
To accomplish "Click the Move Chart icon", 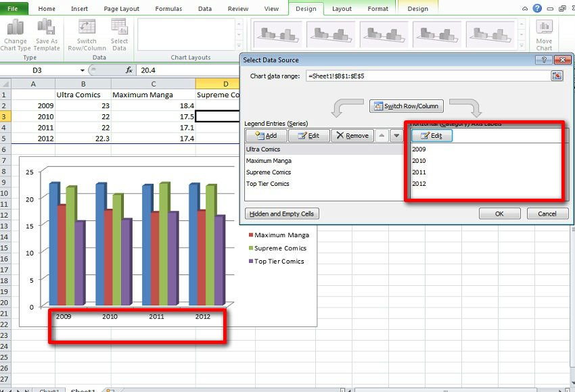I will [544, 28].
